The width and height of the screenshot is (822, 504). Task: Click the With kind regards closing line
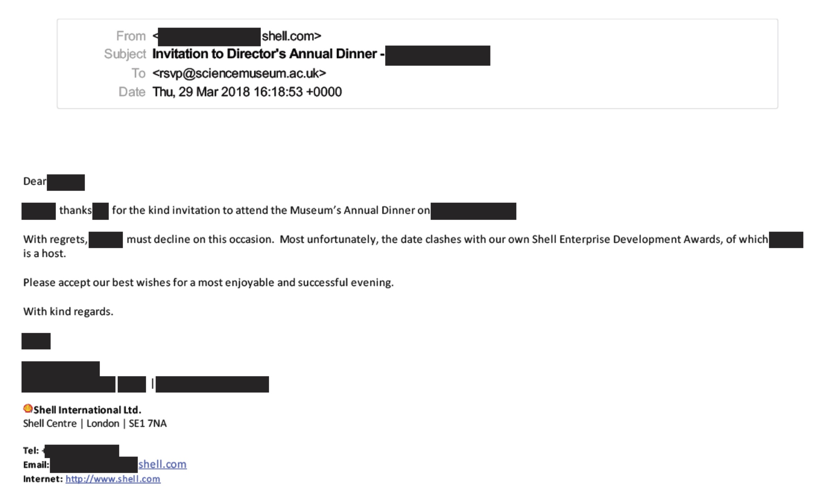(x=68, y=312)
